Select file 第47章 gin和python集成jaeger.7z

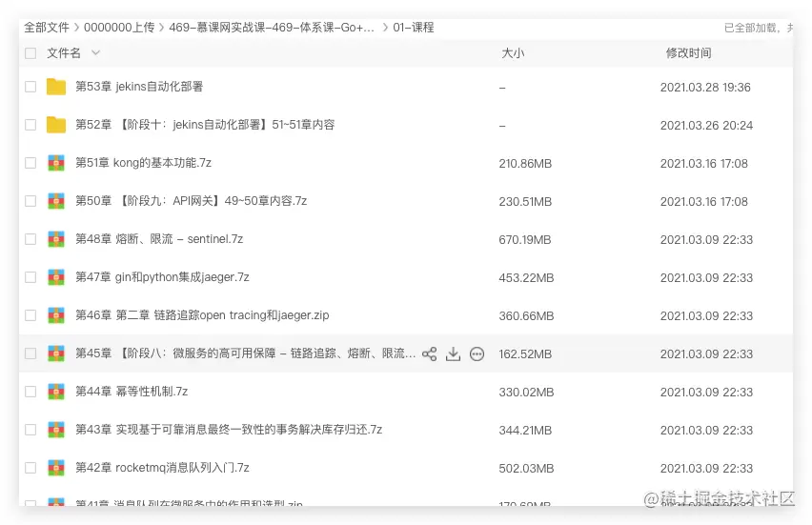pyautogui.click(x=162, y=277)
